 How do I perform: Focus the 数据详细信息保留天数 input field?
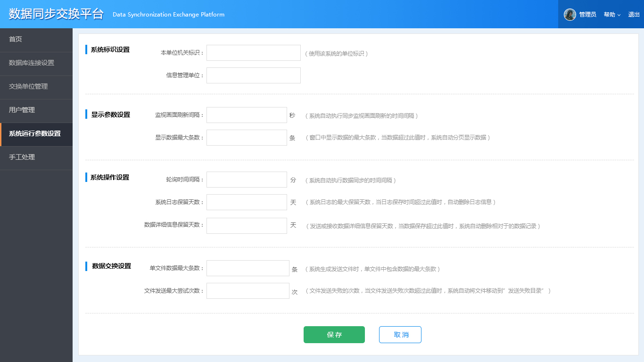247,226
